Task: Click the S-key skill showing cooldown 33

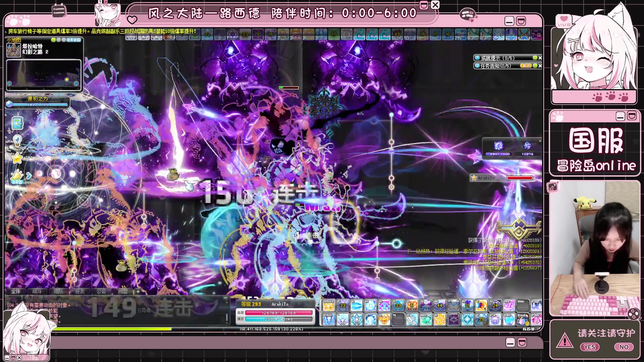Action: click(398, 305)
